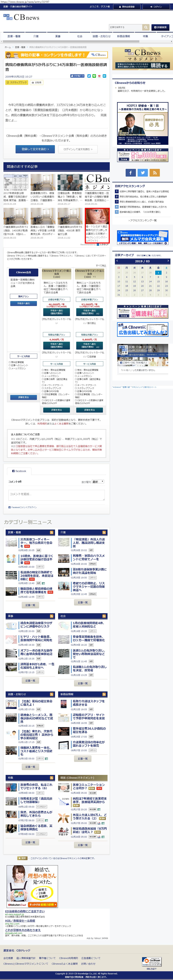Screen dimensions: 173x980
Task: Click RSS icon in 社会 category header
Action: coord(104,616)
